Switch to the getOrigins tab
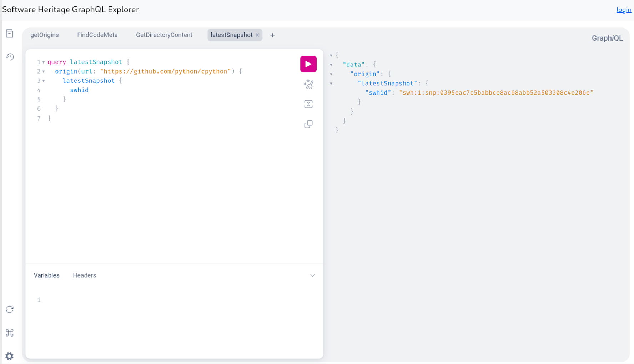 tap(44, 35)
